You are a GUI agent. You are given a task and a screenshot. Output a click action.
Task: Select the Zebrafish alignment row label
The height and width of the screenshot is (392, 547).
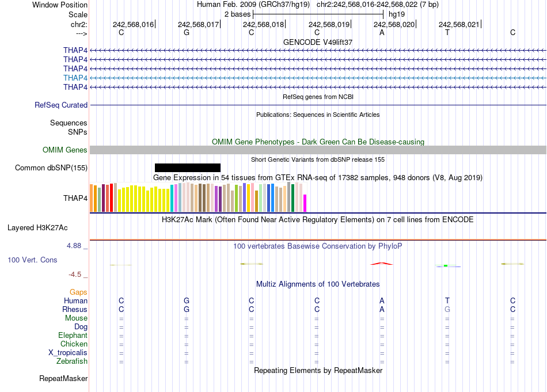72,361
